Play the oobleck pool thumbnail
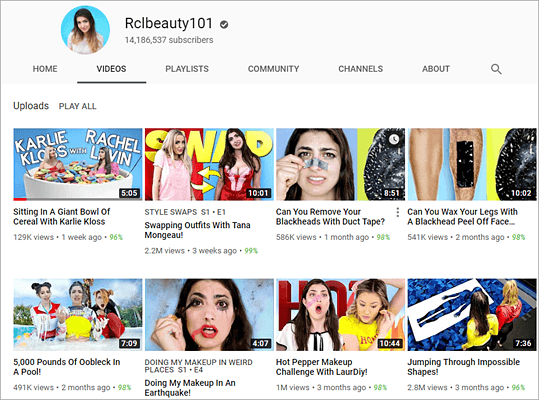The height and width of the screenshot is (400, 539). [x=78, y=315]
